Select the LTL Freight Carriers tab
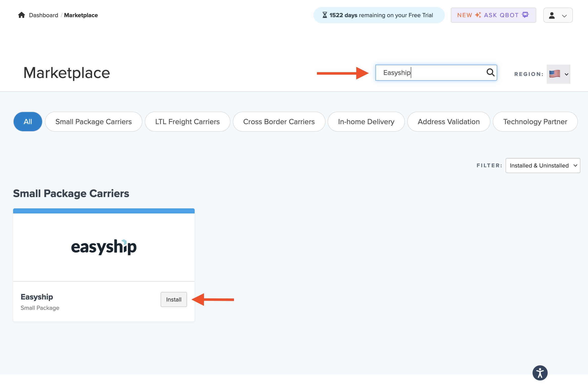 click(x=187, y=122)
